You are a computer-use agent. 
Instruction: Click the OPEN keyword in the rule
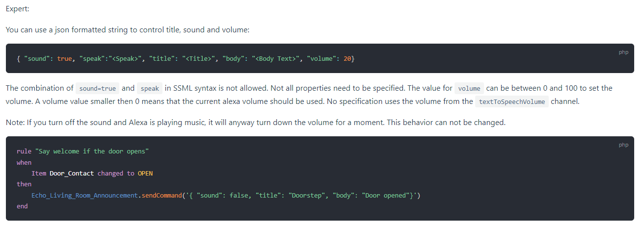pyautogui.click(x=145, y=174)
